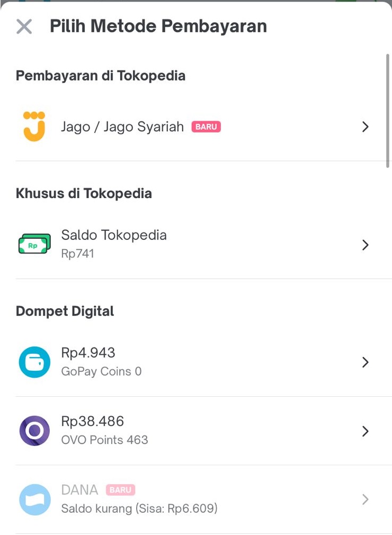
Task: Open the Saldo Tokopedia chevron arrow
Action: point(366,245)
